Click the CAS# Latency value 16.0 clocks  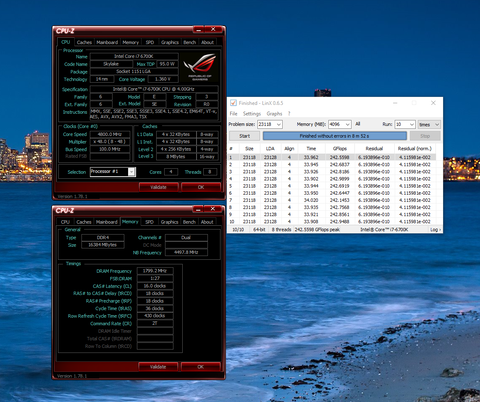coord(155,286)
